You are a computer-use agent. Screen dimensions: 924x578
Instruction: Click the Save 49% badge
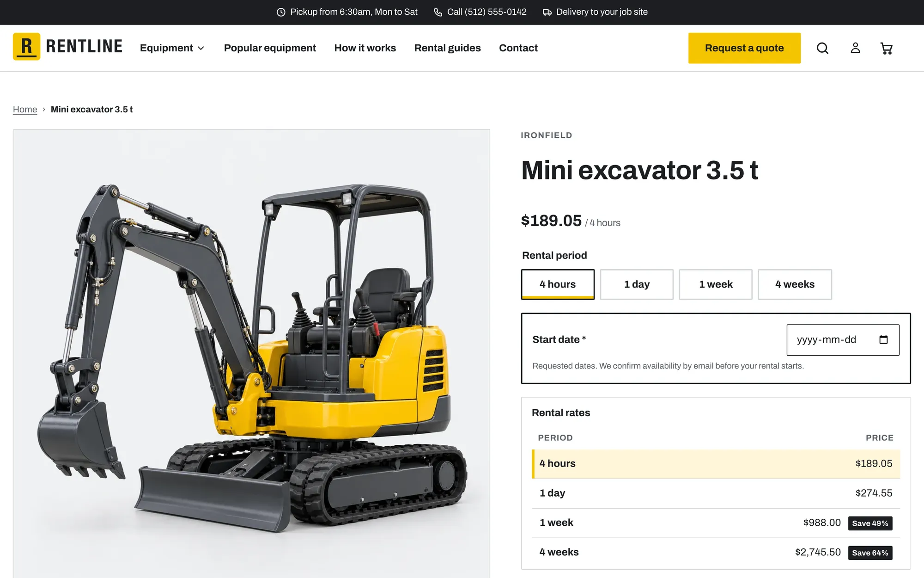(x=870, y=523)
